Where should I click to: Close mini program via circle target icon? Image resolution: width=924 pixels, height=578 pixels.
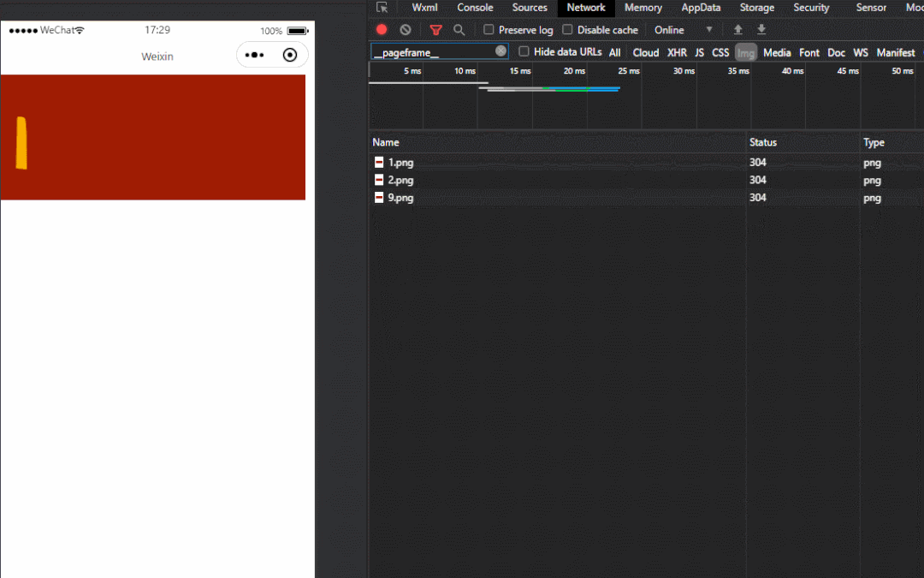290,55
